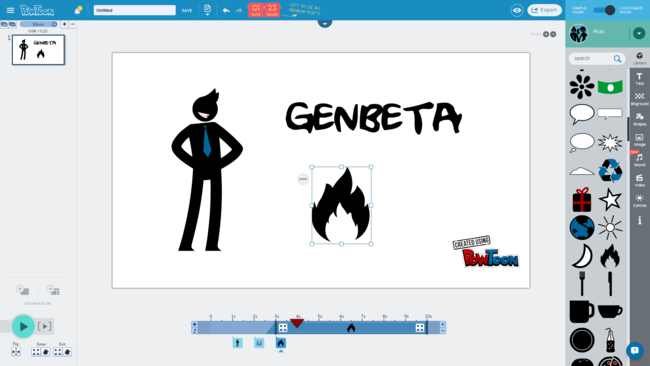Viewport: 650px width, 366px height.
Task: Toggle the preview eye icon
Action: [x=517, y=10]
